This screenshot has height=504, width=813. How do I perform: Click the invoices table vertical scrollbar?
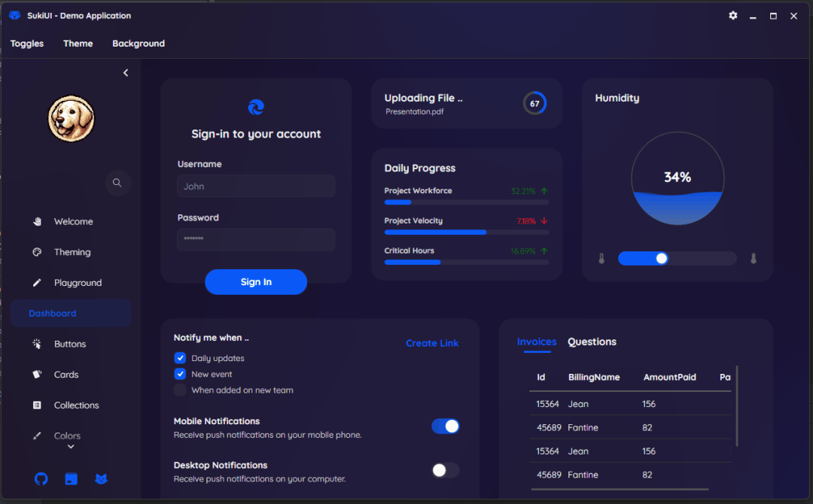pyautogui.click(x=737, y=406)
